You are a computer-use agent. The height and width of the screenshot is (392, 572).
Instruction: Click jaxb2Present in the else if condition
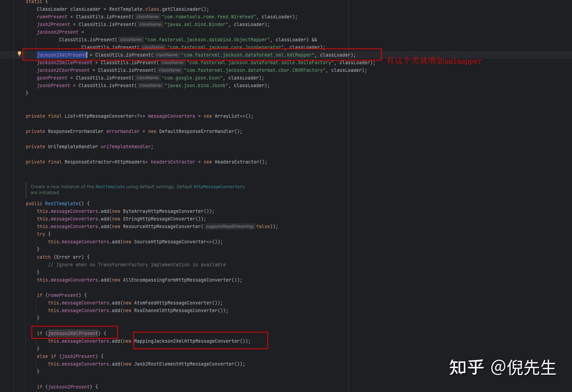(x=79, y=356)
